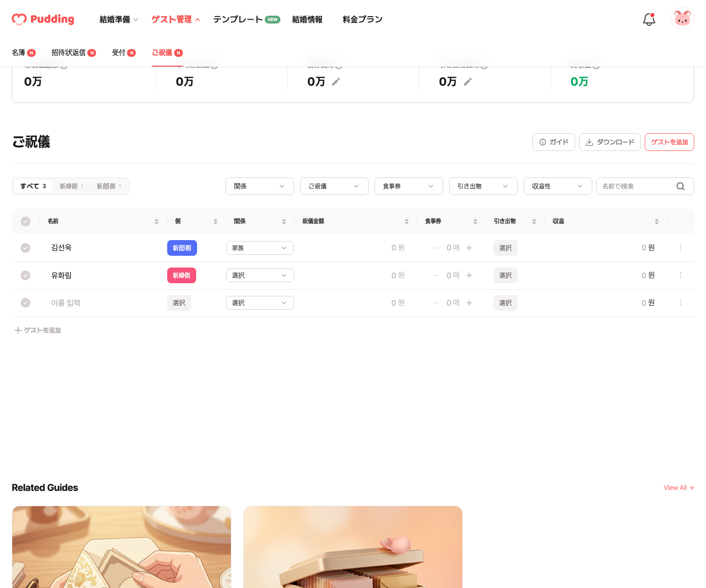Select gift for 유화림 via 選択
The width and height of the screenshot is (706, 588).
(505, 275)
